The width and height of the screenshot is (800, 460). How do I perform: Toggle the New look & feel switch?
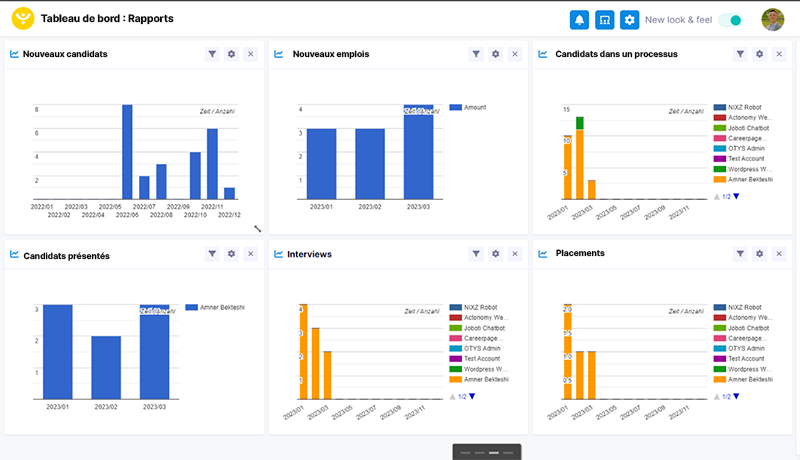730,20
